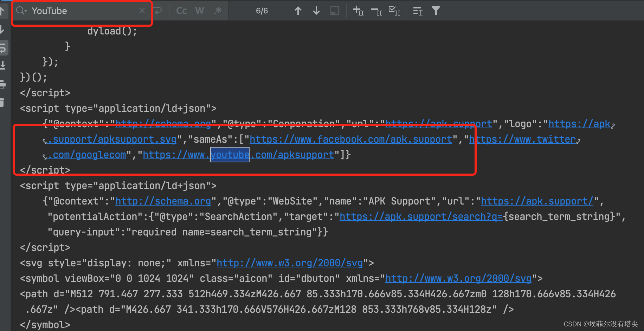Click the search in selection icon
644x331 pixels.
point(334,11)
